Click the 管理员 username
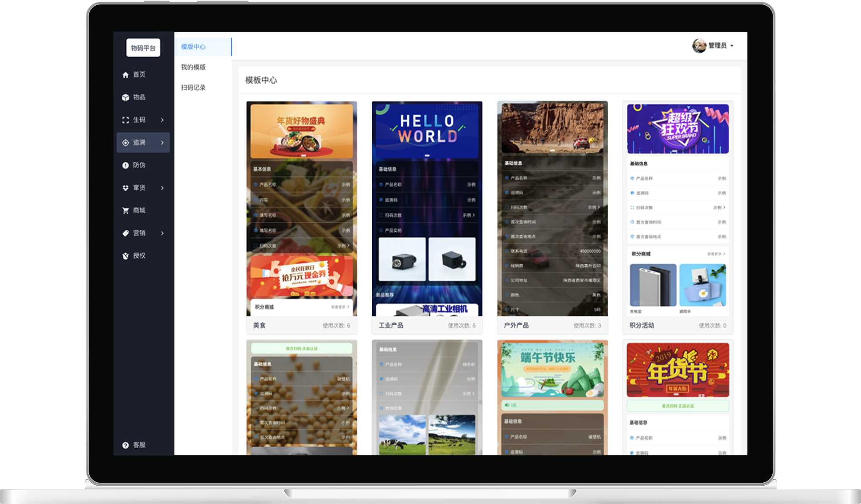This screenshot has height=504, width=861. click(x=717, y=46)
